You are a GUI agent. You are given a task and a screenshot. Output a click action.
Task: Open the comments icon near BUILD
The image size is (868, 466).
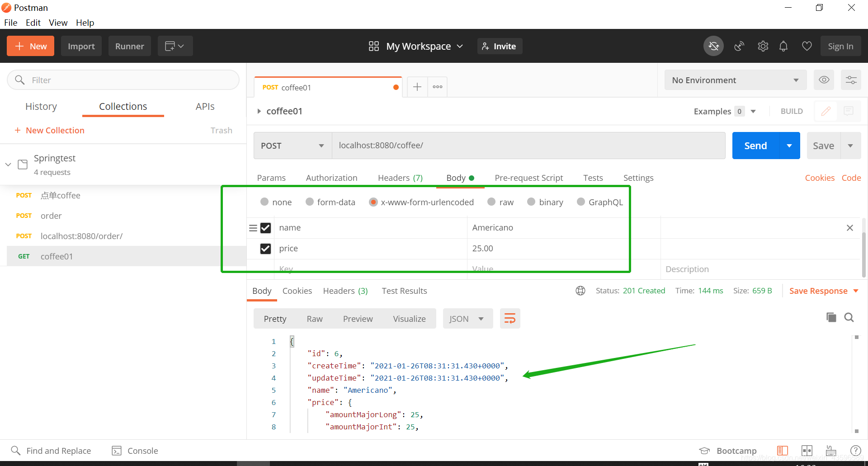849,111
